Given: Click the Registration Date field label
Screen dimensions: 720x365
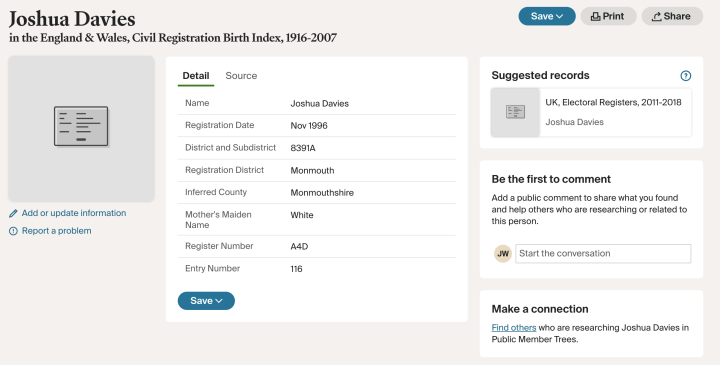Looking at the screenshot, I should click(x=219, y=125).
